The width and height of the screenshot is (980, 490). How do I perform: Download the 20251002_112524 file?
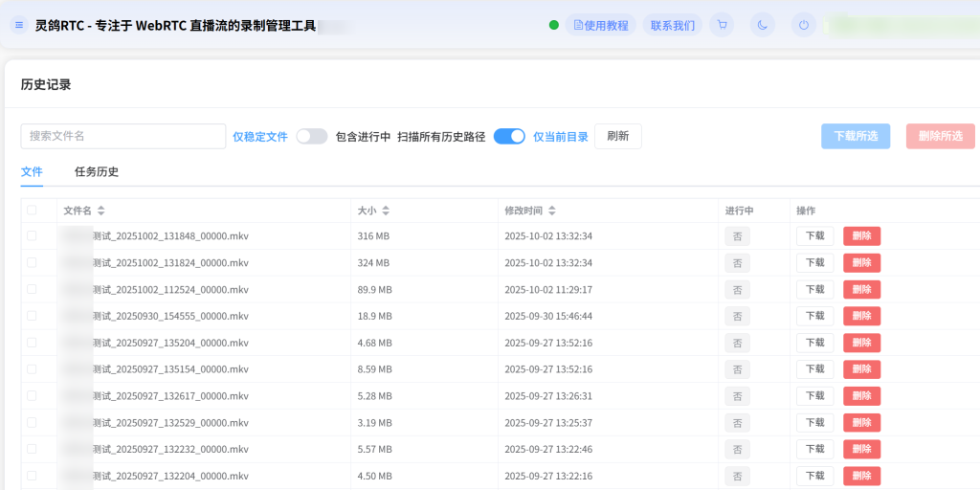pos(814,289)
